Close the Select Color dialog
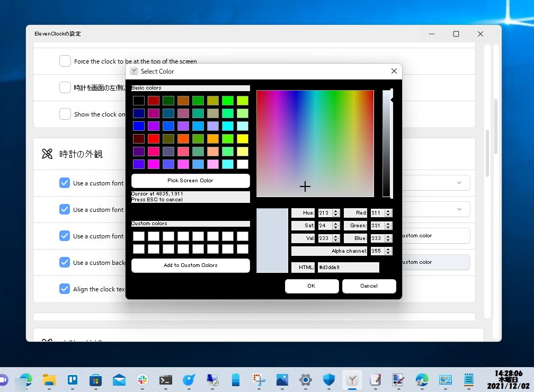Viewport: 534px width, 392px height. 394,71
